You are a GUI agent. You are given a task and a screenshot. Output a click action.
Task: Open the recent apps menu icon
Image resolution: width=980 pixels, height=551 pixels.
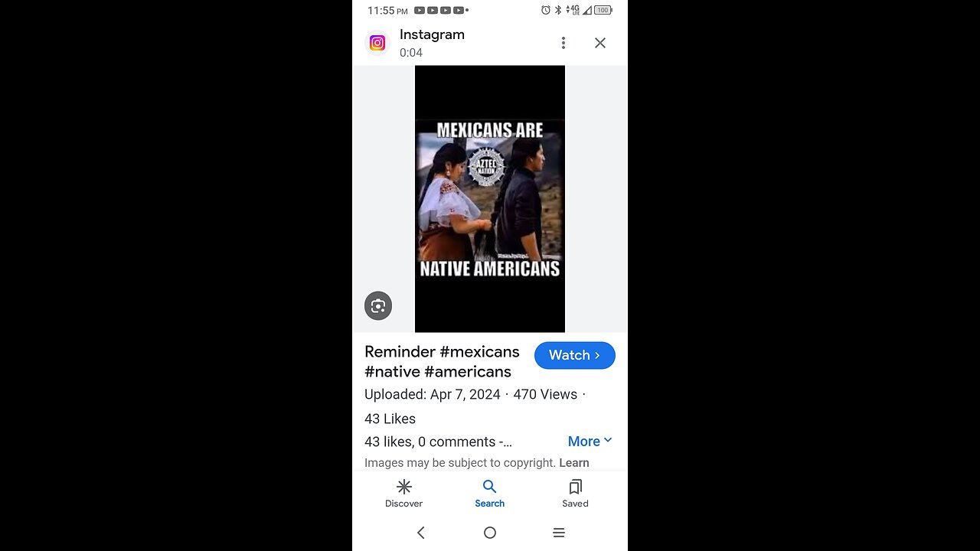559,533
